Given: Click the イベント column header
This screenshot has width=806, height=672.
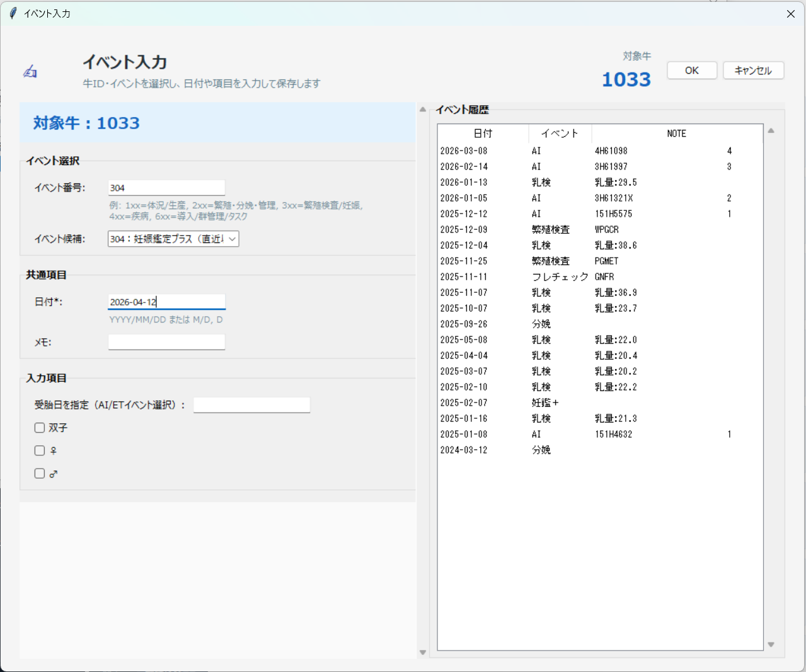Looking at the screenshot, I should click(560, 134).
